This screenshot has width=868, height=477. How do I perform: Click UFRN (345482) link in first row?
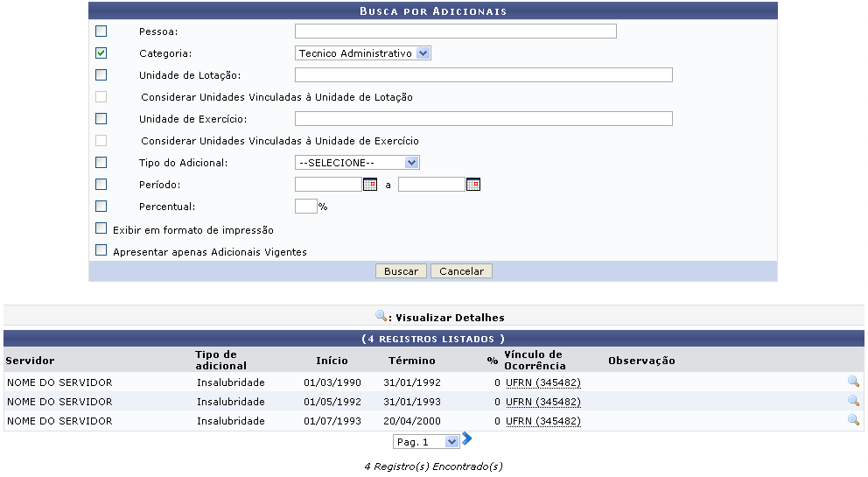click(542, 382)
